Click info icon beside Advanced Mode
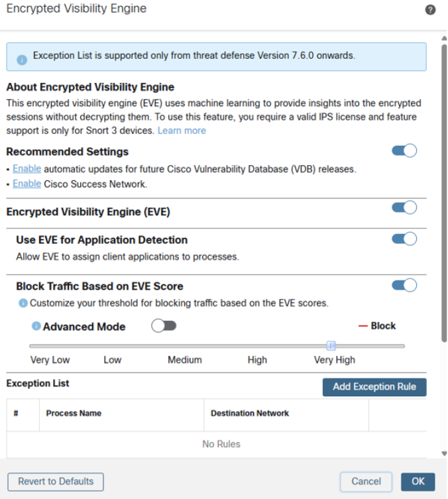The image size is (448, 499). click(x=36, y=326)
